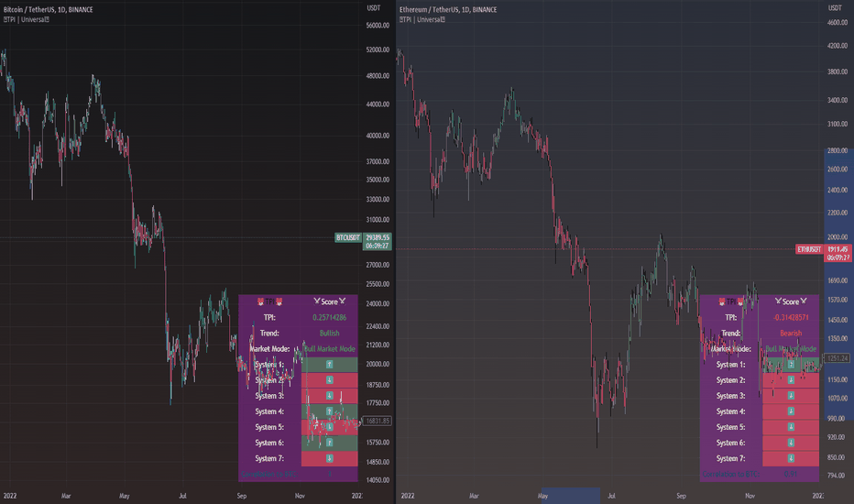
Task: Click 2000.00 on Ethereum price axis
Action: (x=838, y=237)
